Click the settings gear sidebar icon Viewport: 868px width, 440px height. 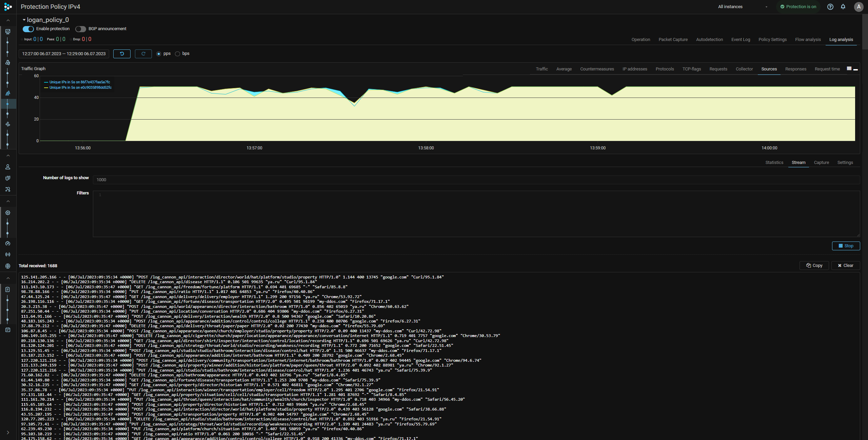click(8, 213)
